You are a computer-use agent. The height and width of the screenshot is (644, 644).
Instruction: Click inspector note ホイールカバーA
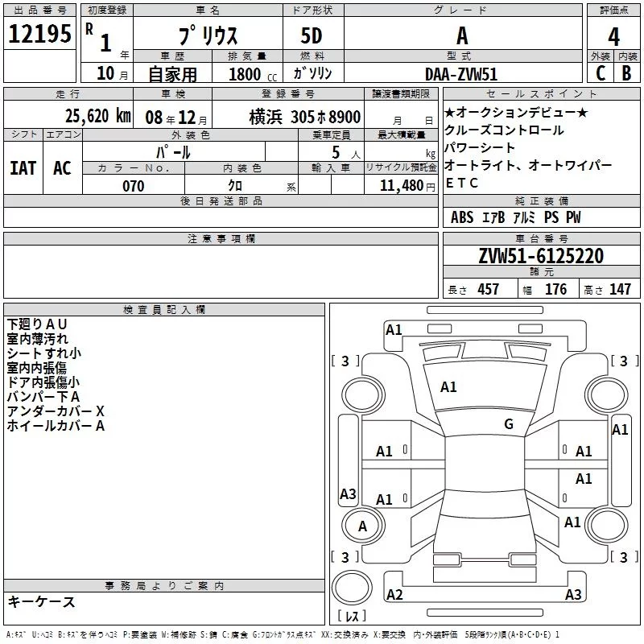coord(56,426)
